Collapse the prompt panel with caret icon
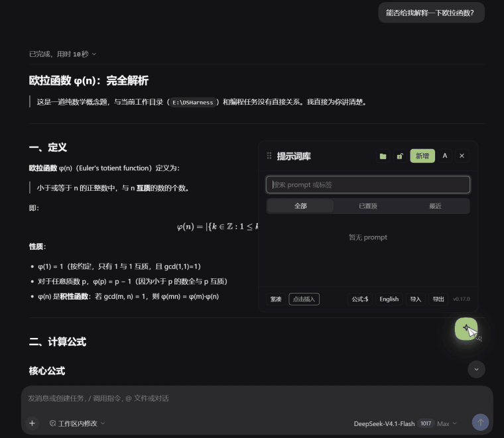504x438 pixels. [x=445, y=156]
